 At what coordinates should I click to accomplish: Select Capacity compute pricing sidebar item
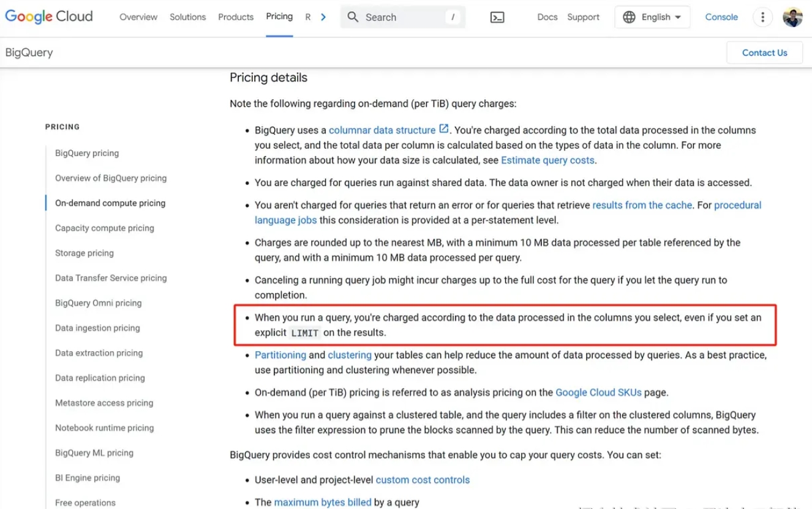(105, 228)
